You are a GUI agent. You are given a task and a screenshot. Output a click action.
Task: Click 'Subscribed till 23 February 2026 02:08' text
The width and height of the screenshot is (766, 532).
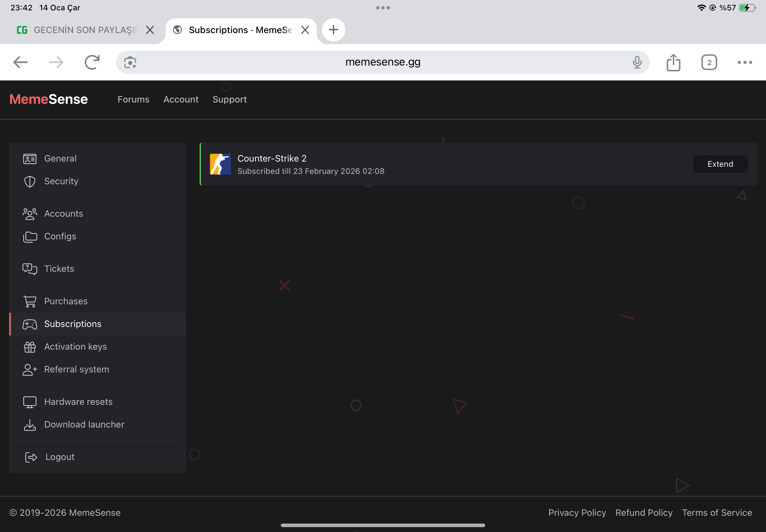tap(311, 171)
